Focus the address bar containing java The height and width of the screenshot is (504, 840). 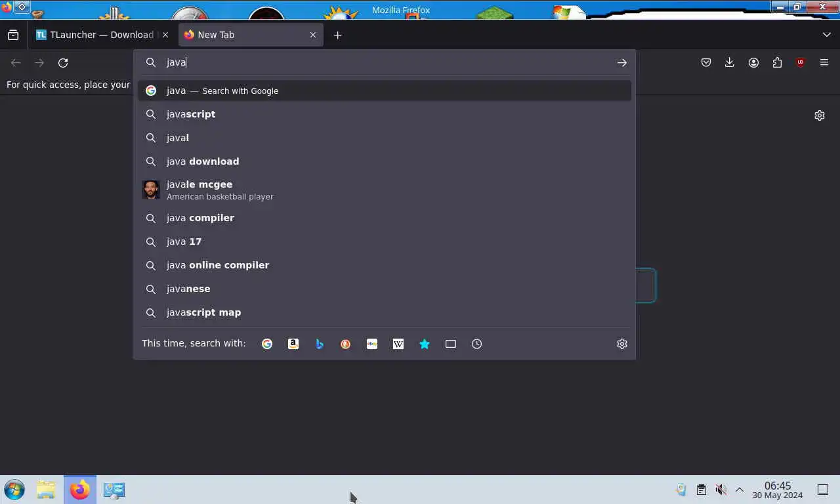(x=385, y=62)
